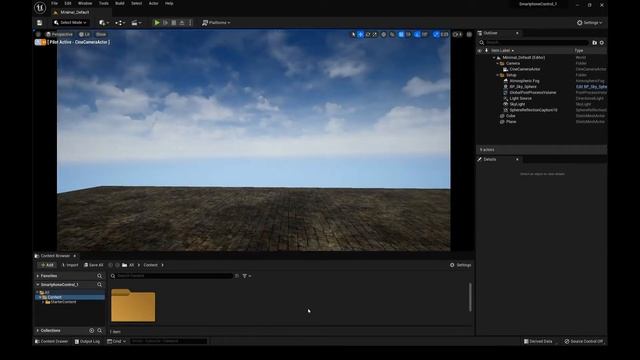The image size is (640, 360).
Task: Open the viewport Show menu
Action: [101, 35]
